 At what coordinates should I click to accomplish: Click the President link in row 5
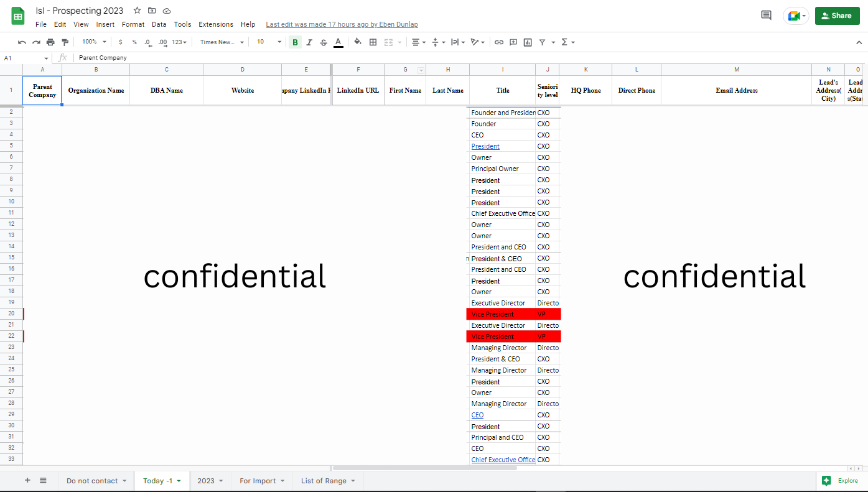click(x=485, y=146)
